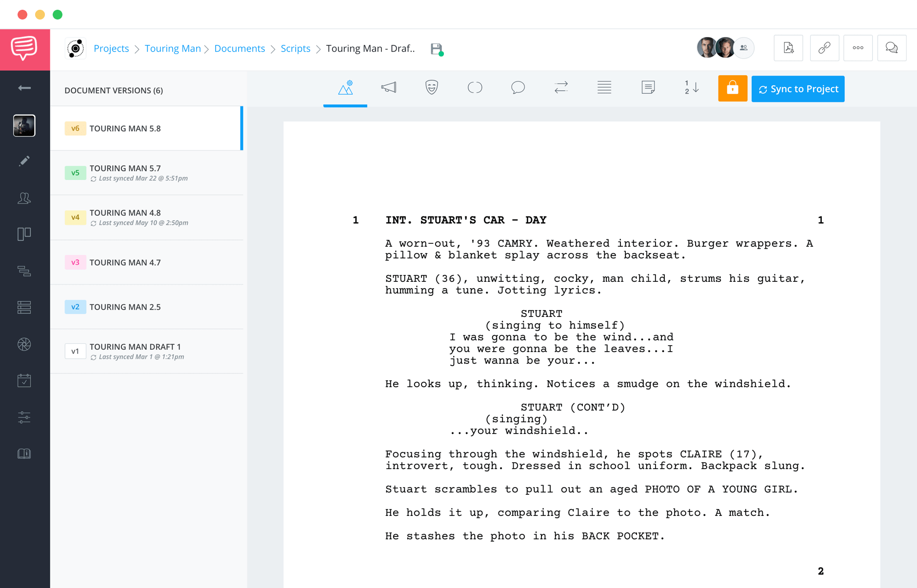
Task: Select the parenthetical brackets tool
Action: 475,88
